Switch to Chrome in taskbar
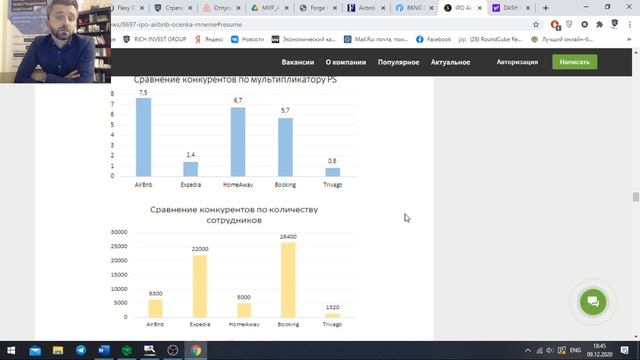 click(x=196, y=350)
